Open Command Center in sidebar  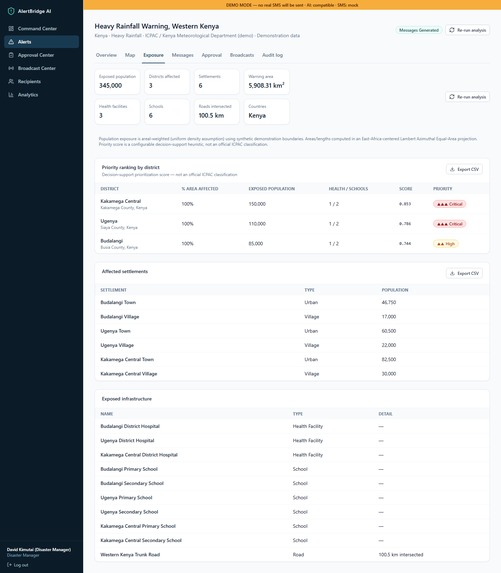pyautogui.click(x=41, y=29)
